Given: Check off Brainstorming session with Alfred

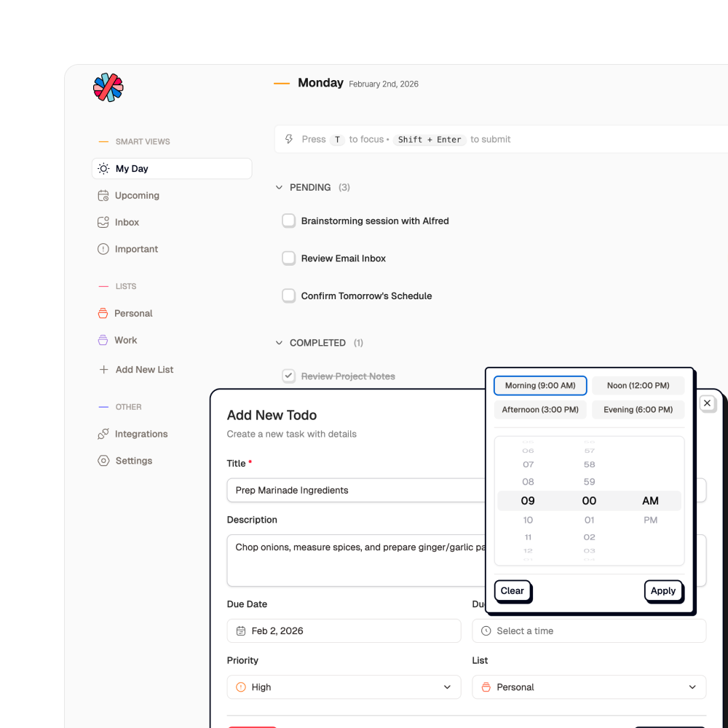Looking at the screenshot, I should pos(289,221).
